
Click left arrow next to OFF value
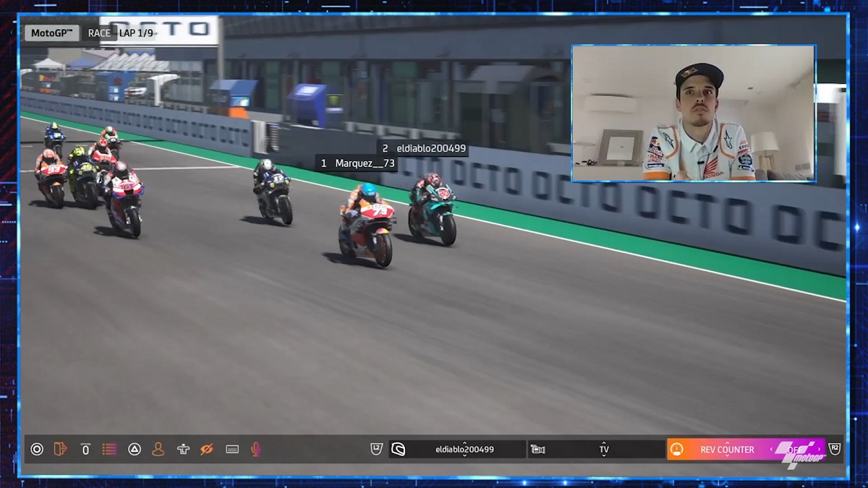tap(771, 449)
